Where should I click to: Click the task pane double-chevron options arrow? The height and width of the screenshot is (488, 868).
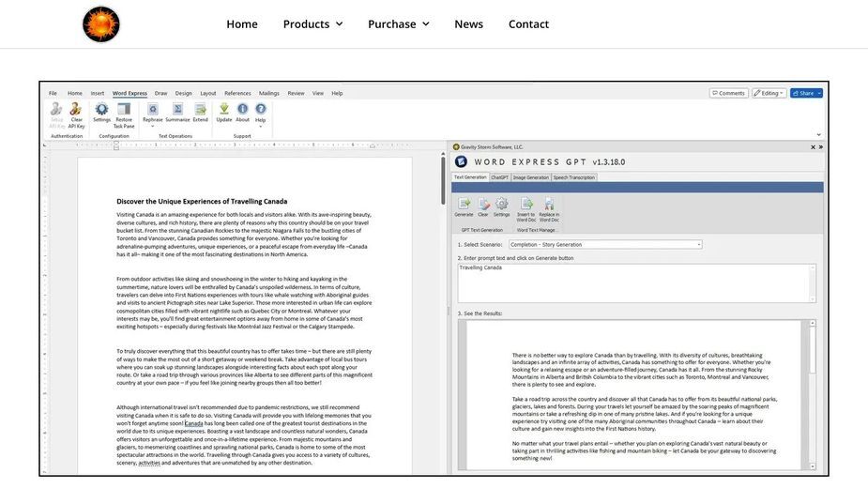(820, 147)
